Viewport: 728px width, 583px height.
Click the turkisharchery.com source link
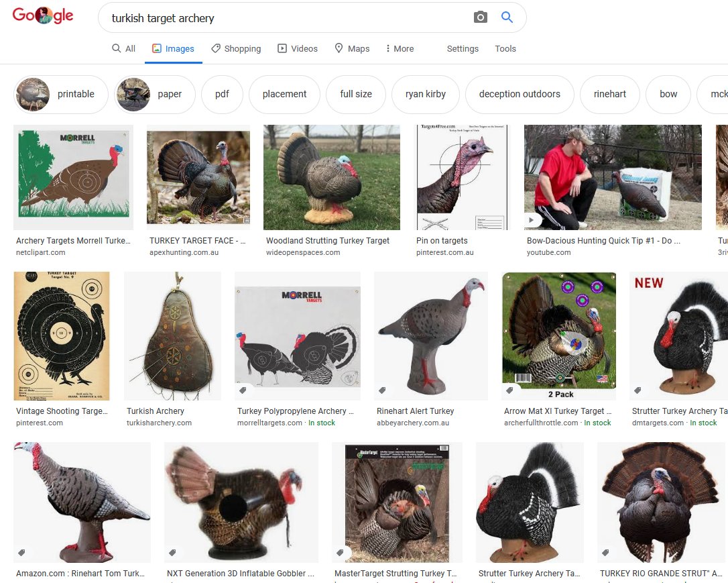160,423
